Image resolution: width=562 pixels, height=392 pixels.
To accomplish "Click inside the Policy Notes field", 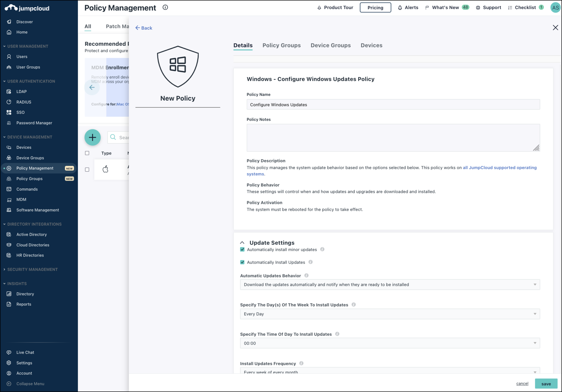I will click(393, 138).
